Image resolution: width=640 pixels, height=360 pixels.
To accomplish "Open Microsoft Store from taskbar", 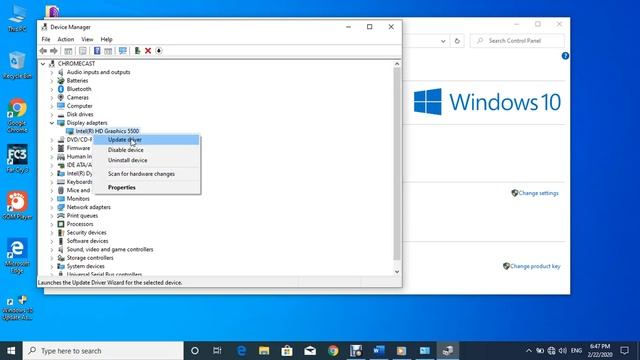I will (287, 351).
